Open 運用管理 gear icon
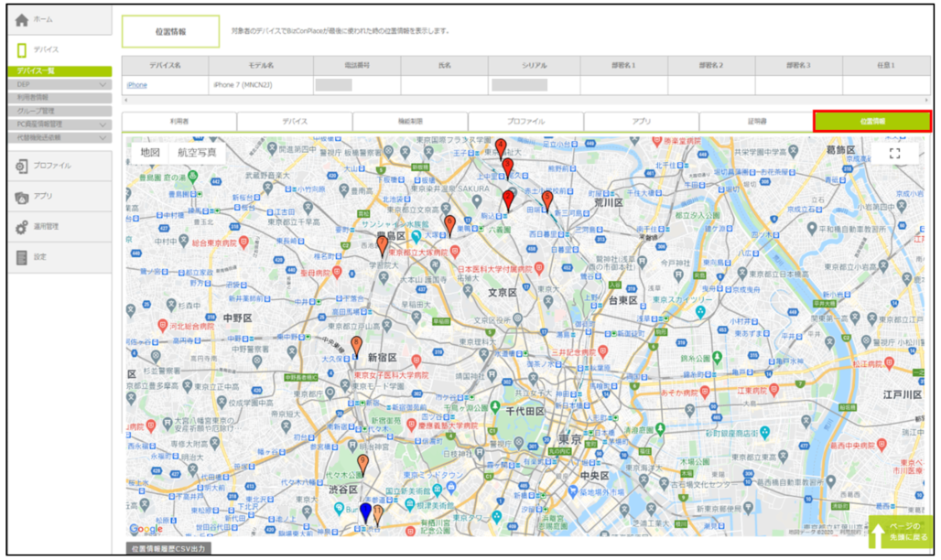Image resolution: width=941 pixels, height=560 pixels. (22, 226)
